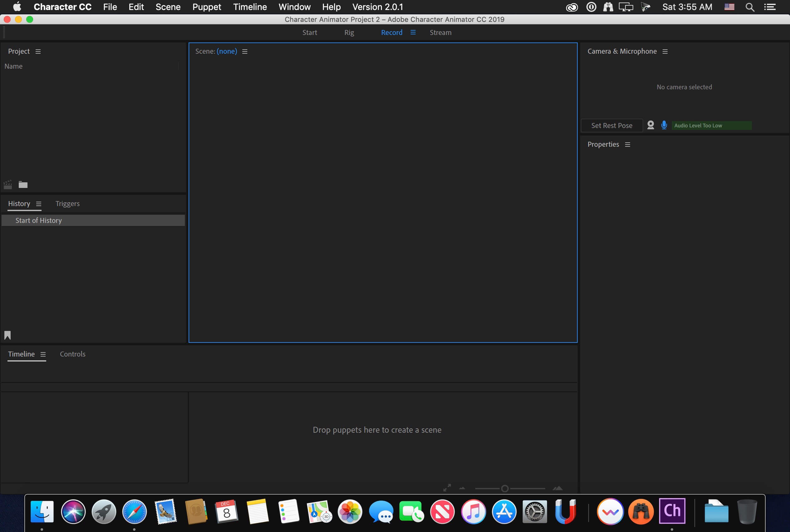Open the Scene panel menu
790x532 pixels.
coord(245,52)
